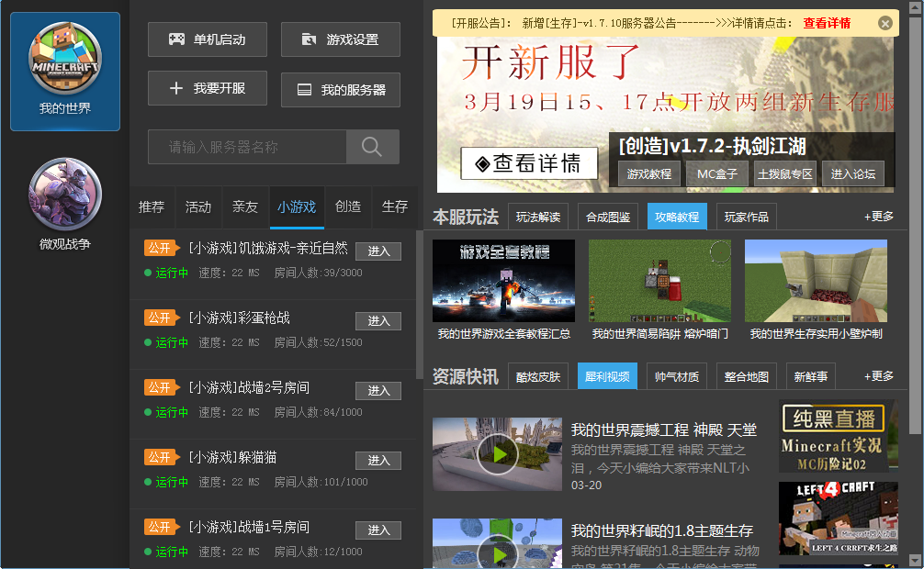Enter the 战墙2号房间 server
Screen dimensions: 924x569
(378, 391)
